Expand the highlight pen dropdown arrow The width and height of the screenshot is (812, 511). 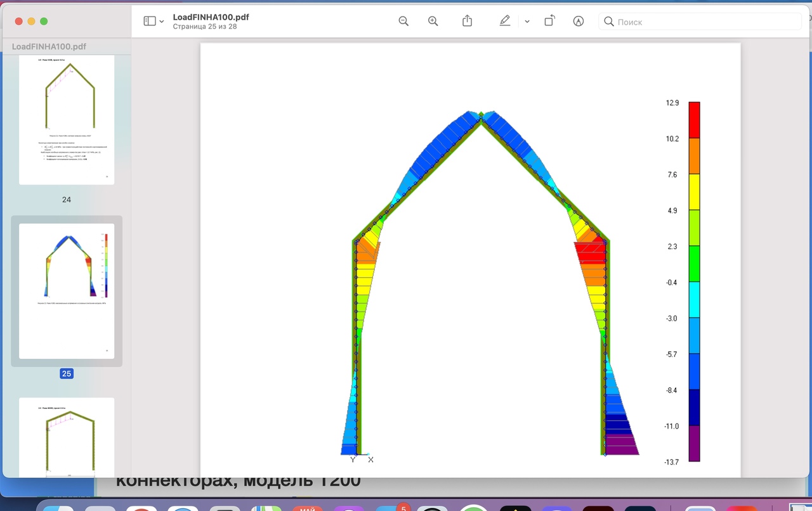click(x=527, y=22)
